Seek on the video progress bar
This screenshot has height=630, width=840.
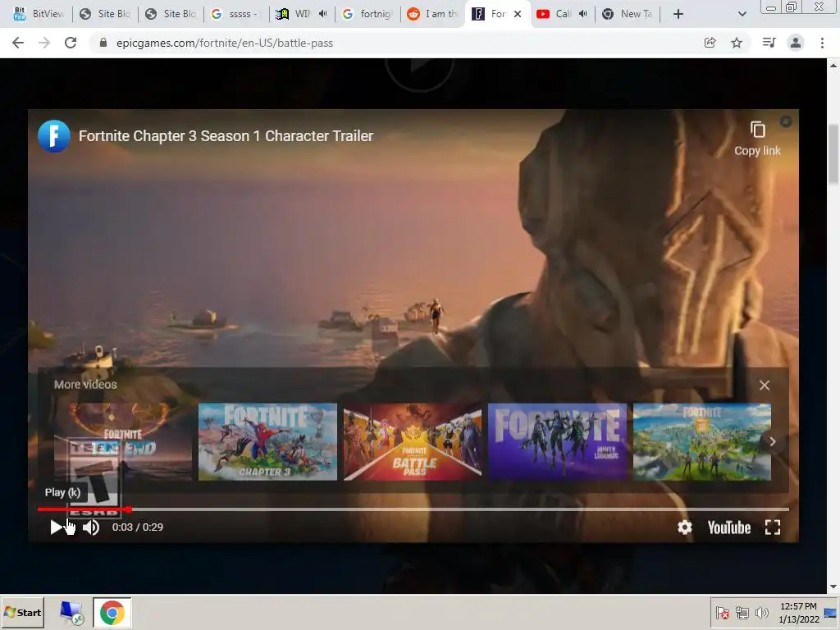(x=413, y=509)
